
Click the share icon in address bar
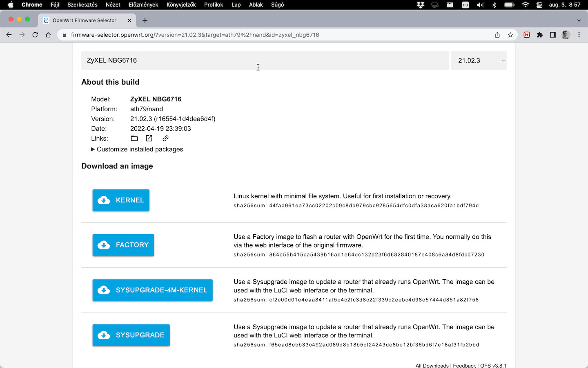tap(497, 35)
